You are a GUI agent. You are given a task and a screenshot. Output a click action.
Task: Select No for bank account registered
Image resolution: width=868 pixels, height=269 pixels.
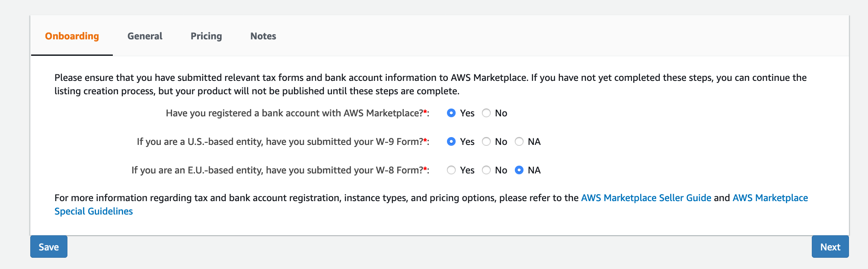(486, 113)
